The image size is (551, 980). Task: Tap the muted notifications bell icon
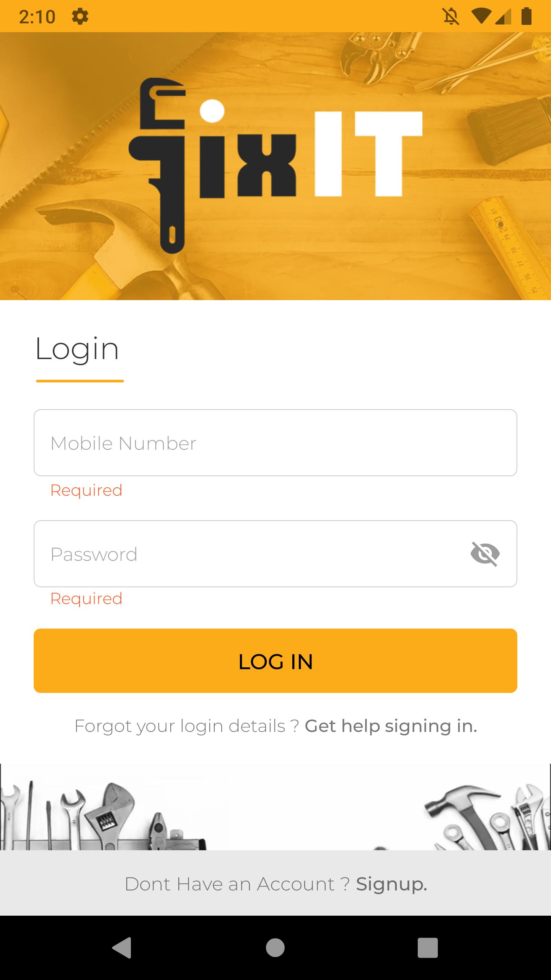(x=451, y=17)
